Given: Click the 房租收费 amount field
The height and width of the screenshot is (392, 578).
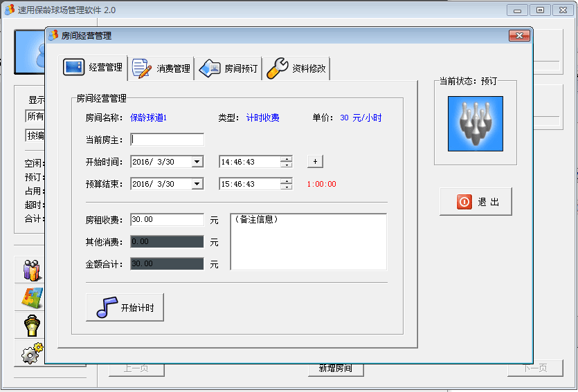Looking at the screenshot, I should coord(167,220).
